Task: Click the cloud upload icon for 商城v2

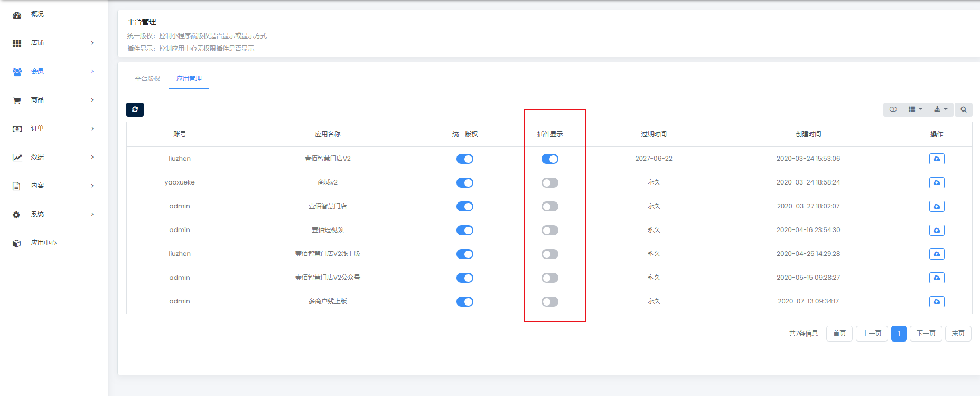Action: (x=937, y=183)
